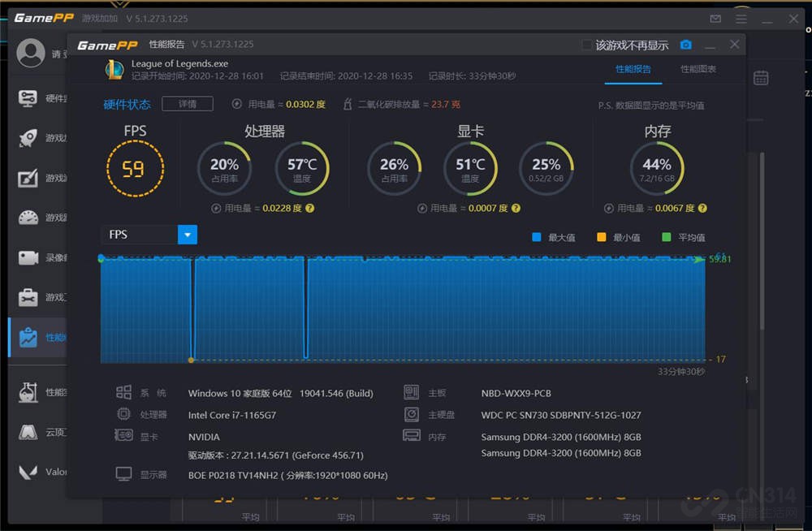Click the orange 最小值 legend swatch
Viewport: 812px width, 531px height.
click(601, 237)
